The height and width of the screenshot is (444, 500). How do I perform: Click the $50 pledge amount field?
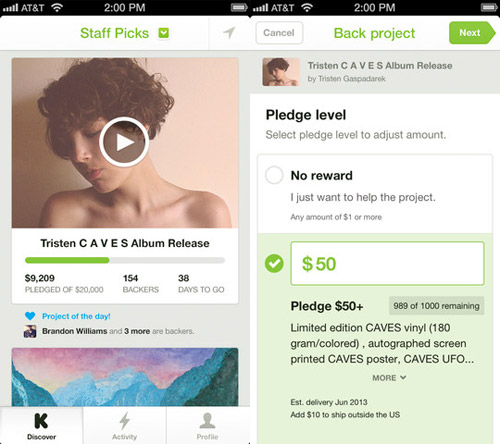click(387, 263)
